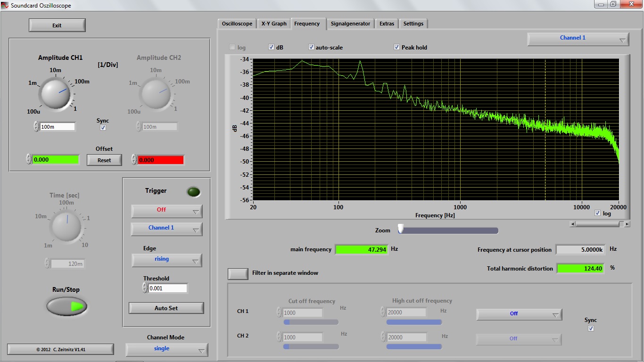644x362 pixels.
Task: Click the Exit button
Action: pyautogui.click(x=57, y=25)
